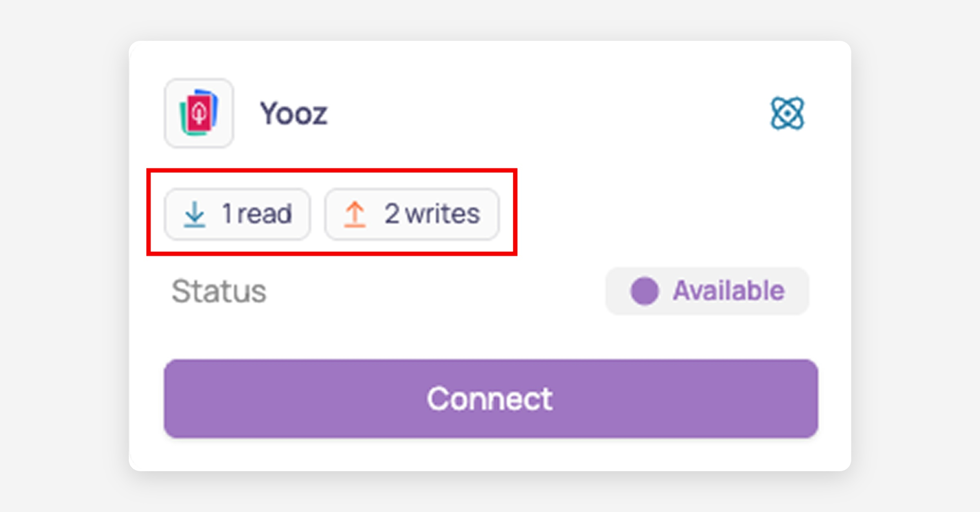Click the purple dot in the Available badge

(644, 291)
